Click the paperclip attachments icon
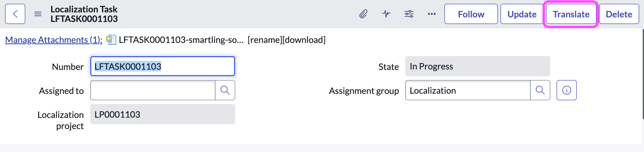 [x=363, y=14]
